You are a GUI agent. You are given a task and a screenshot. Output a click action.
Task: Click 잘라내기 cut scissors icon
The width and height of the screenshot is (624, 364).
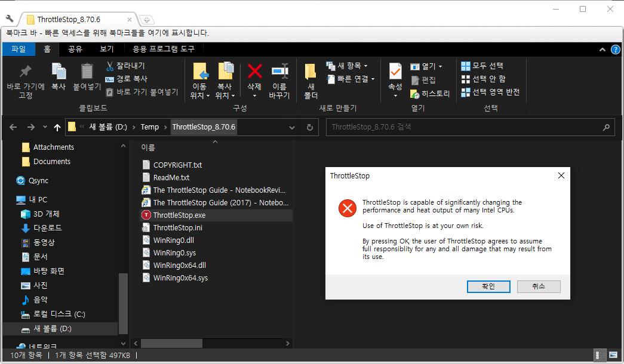coord(110,66)
